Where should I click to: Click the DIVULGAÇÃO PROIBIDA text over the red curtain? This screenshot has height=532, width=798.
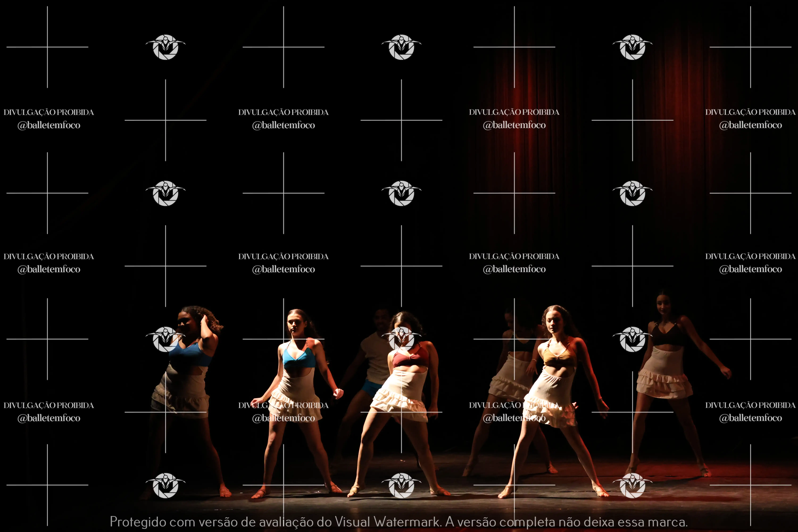click(514, 112)
